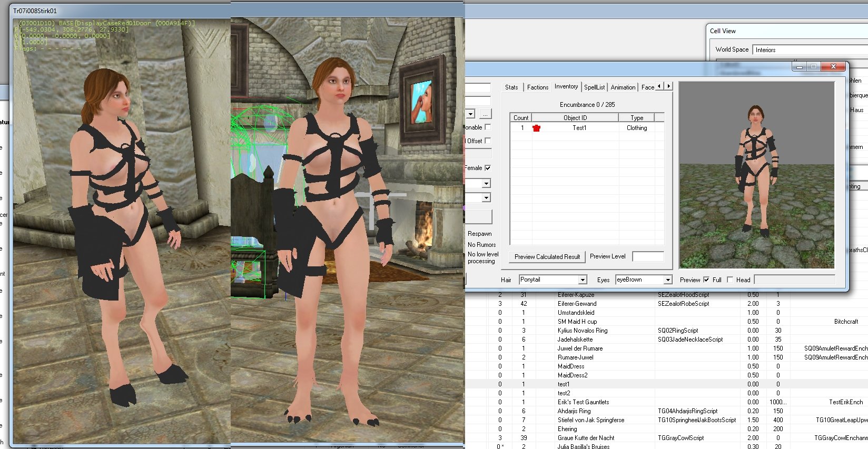This screenshot has width=868, height=449.
Task: Switch to the Inventory tab
Action: [566, 86]
